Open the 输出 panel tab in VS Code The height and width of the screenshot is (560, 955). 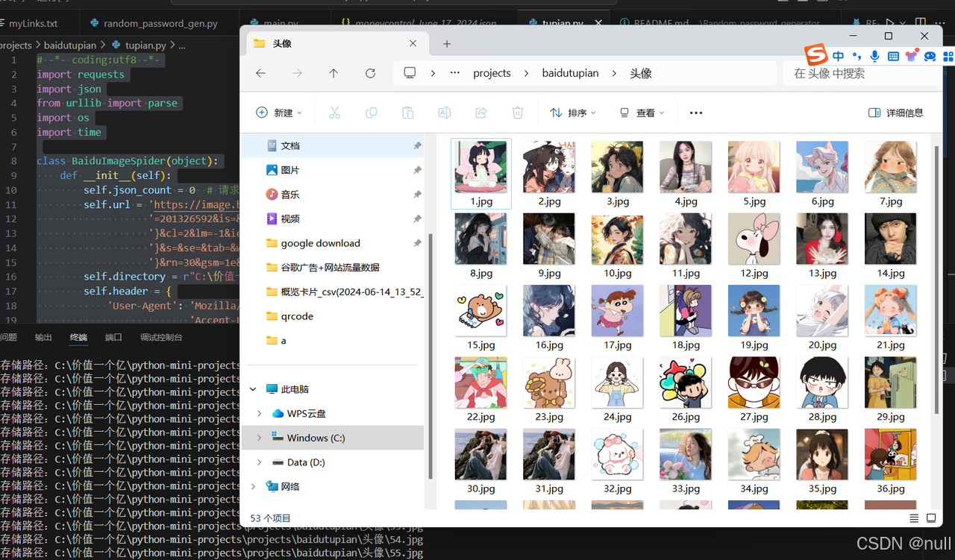click(x=44, y=337)
